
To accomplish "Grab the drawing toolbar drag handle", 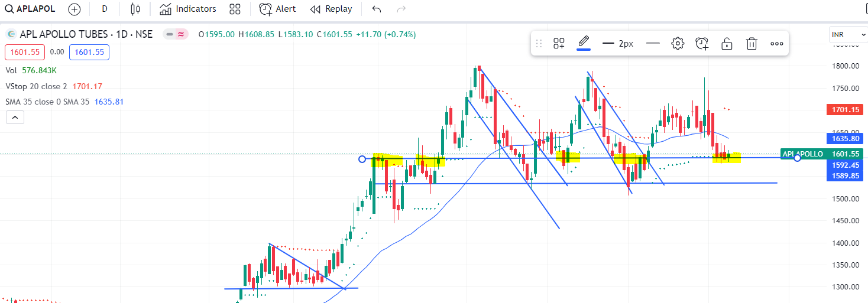I will point(539,43).
